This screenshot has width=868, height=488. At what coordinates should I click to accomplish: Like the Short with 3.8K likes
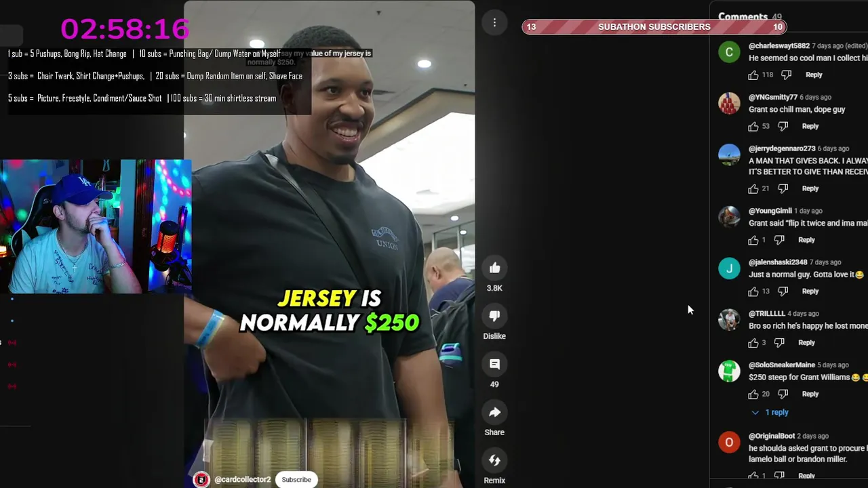494,268
